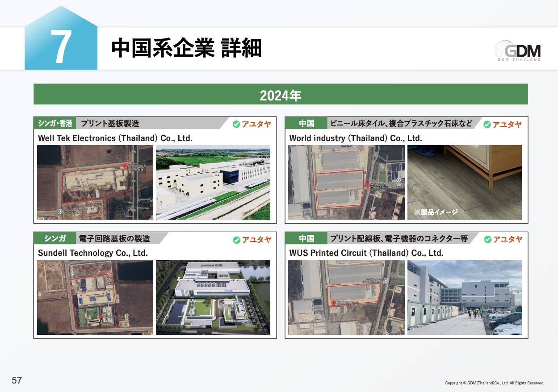Open the wood floor product image
This screenshot has height=392, width=558.
point(465,182)
